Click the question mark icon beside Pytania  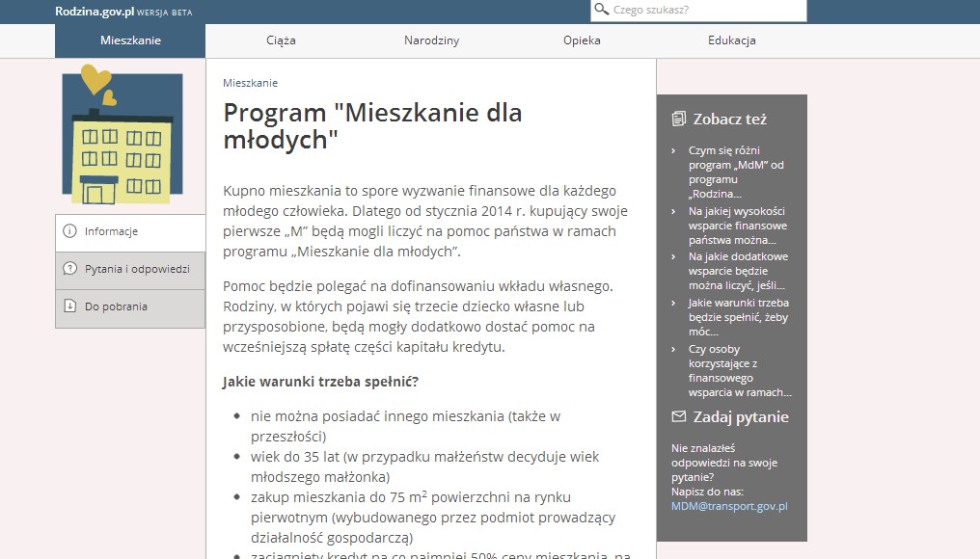click(69, 269)
